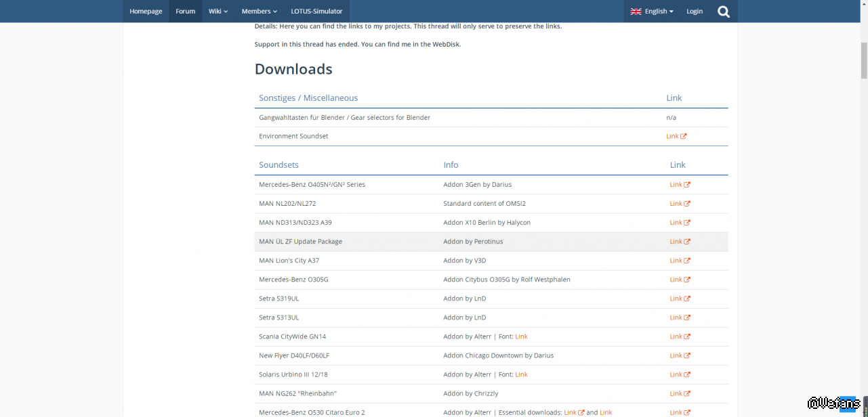This screenshot has height=417, width=868.
Task: Click the UK flag language icon
Action: coord(636,12)
